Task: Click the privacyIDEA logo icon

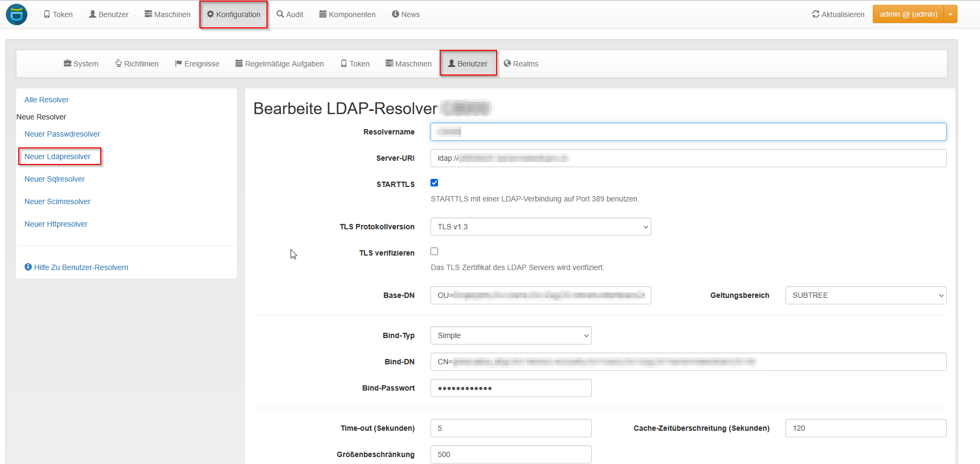Action: point(17,14)
